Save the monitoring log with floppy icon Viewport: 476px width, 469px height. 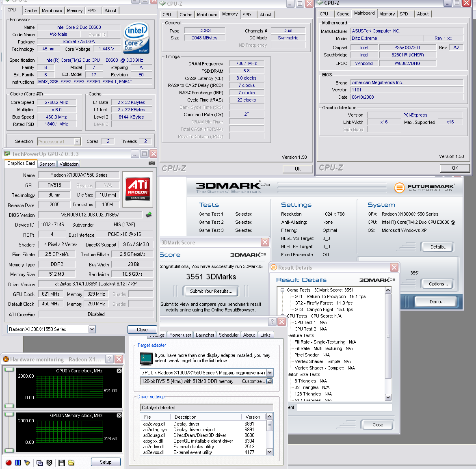[62, 463]
